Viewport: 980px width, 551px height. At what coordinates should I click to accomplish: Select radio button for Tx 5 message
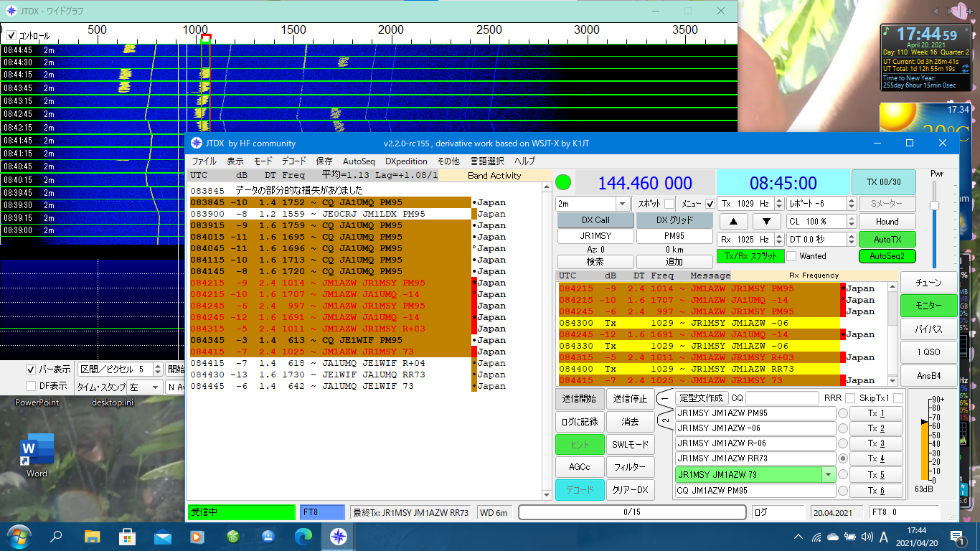(843, 474)
